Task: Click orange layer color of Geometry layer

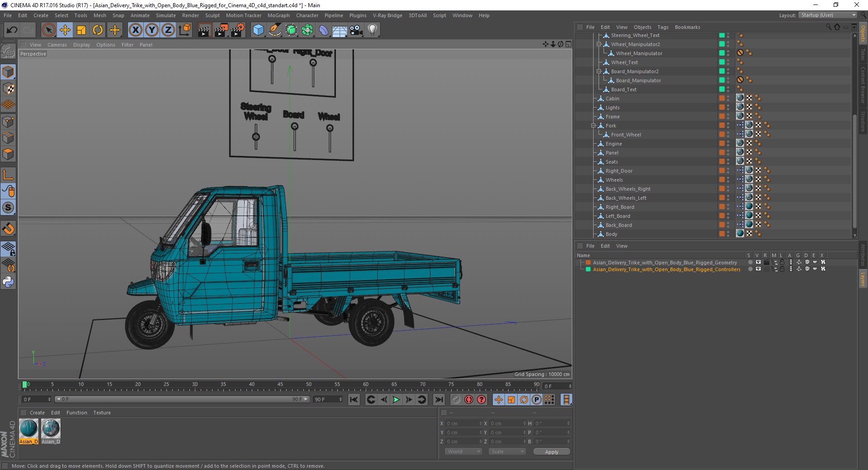Action: tap(588, 263)
